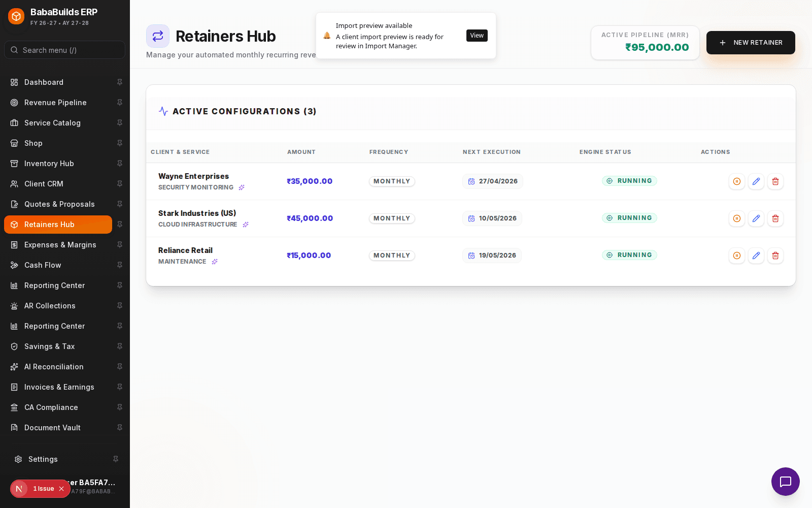This screenshot has height=508, width=812.
Task: Select the ₹15,000.00 amount
Action: point(309,256)
